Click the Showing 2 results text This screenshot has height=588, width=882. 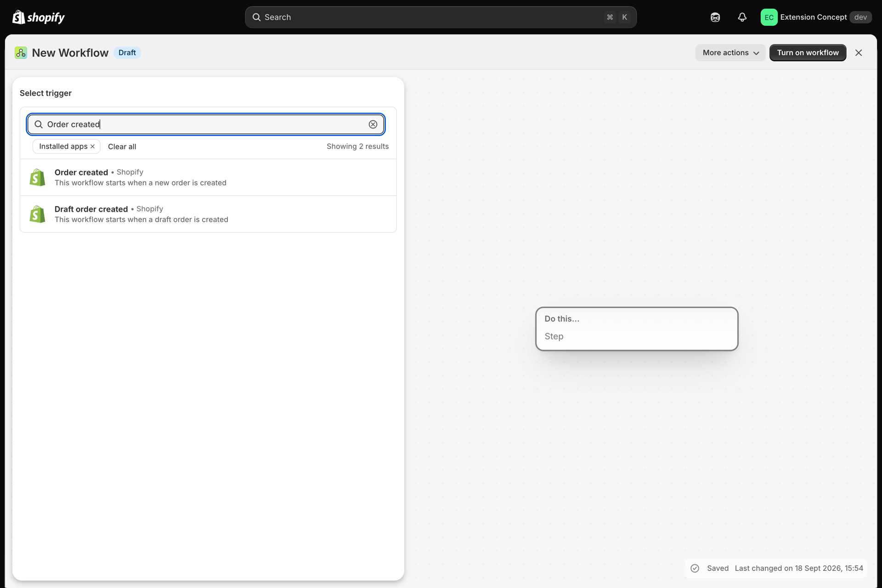click(x=358, y=147)
